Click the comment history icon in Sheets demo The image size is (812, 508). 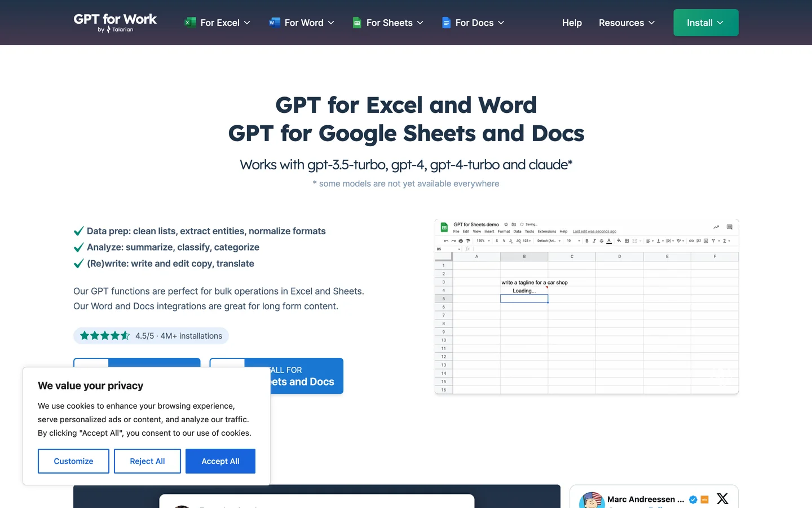coord(729,227)
